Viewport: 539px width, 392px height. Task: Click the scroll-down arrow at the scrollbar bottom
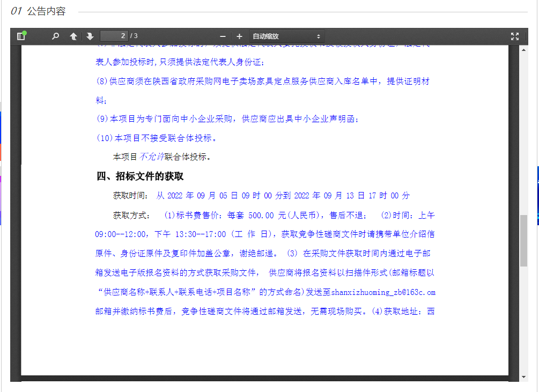(x=523, y=378)
